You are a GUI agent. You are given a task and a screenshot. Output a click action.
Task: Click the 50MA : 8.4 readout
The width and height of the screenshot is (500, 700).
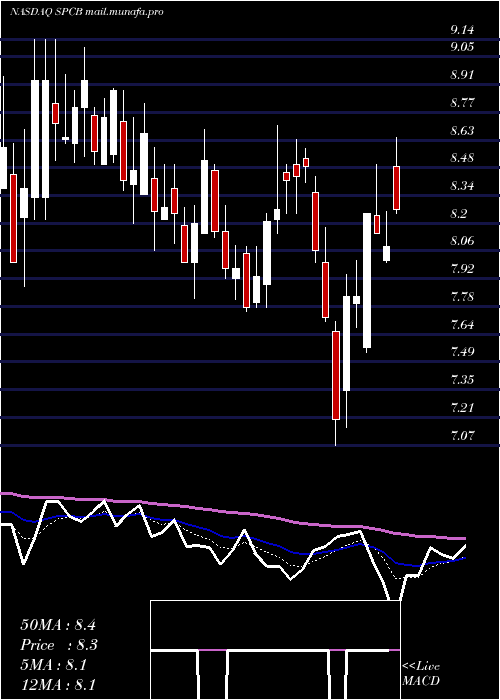tap(58, 624)
